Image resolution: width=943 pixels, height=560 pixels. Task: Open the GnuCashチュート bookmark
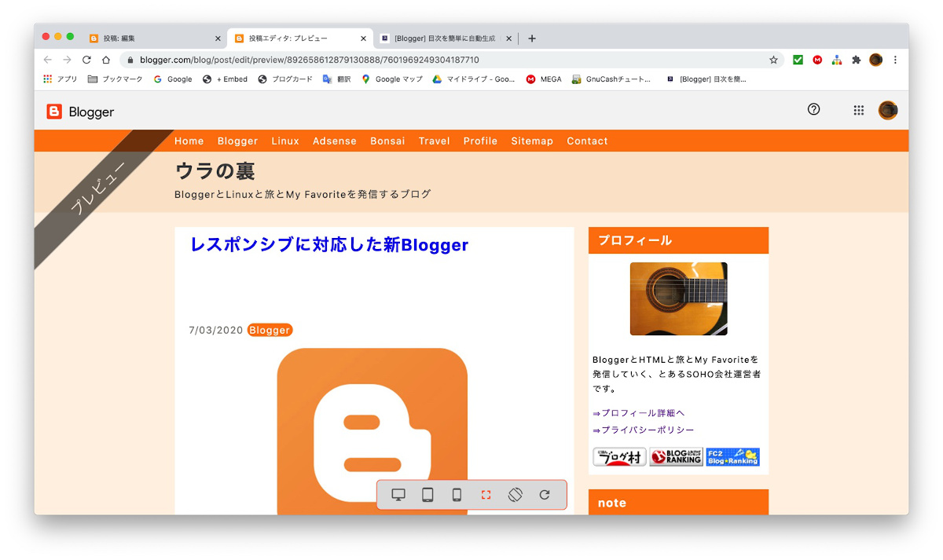pos(612,79)
